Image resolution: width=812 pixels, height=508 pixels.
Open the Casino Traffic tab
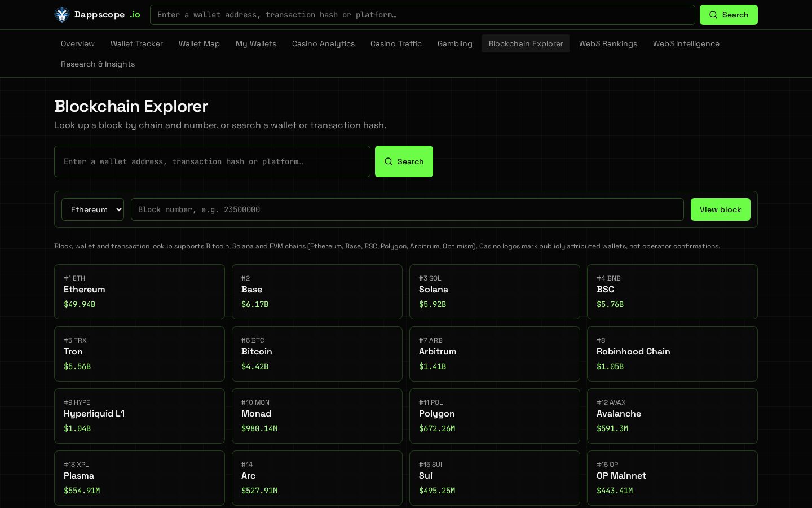pos(396,43)
